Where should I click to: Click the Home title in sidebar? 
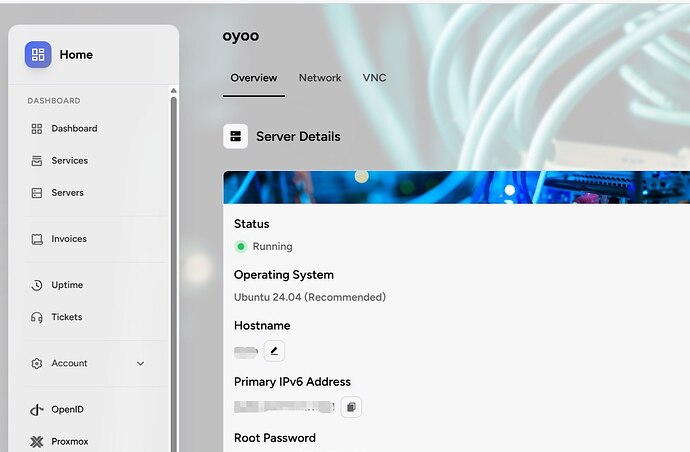click(x=76, y=55)
